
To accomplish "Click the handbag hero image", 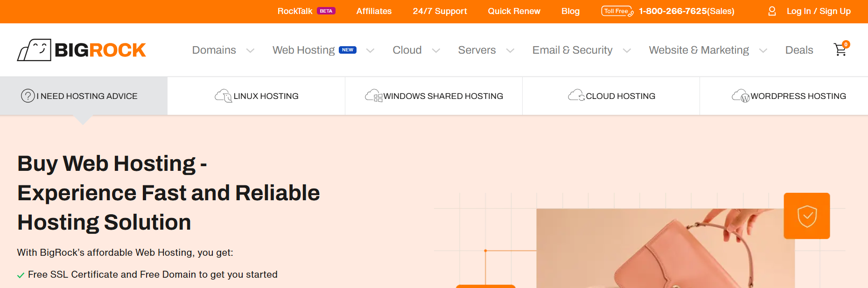I will [665, 248].
